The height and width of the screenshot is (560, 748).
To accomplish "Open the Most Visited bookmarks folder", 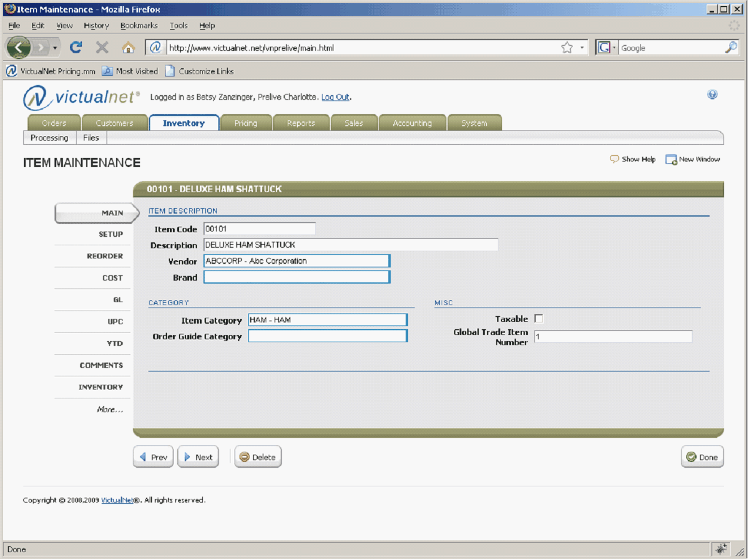I will 130,71.
